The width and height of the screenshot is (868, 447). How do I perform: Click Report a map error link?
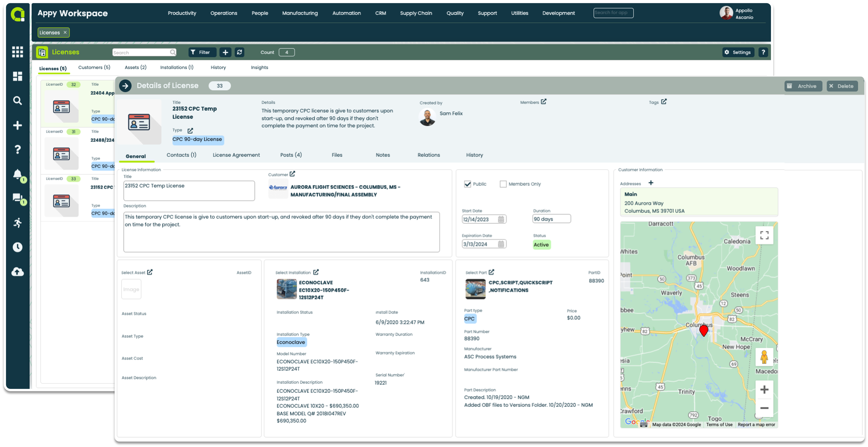pos(756,425)
